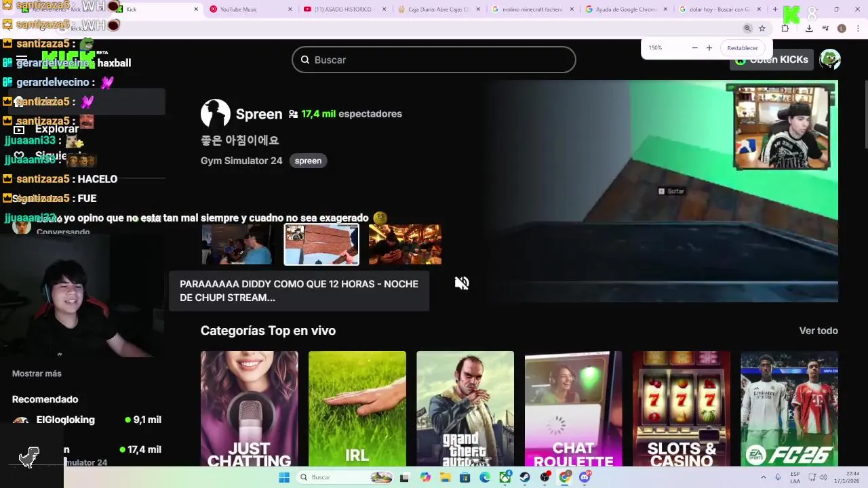Select the spreen tag pill
Viewport: 868px width, 488px height.
click(308, 161)
